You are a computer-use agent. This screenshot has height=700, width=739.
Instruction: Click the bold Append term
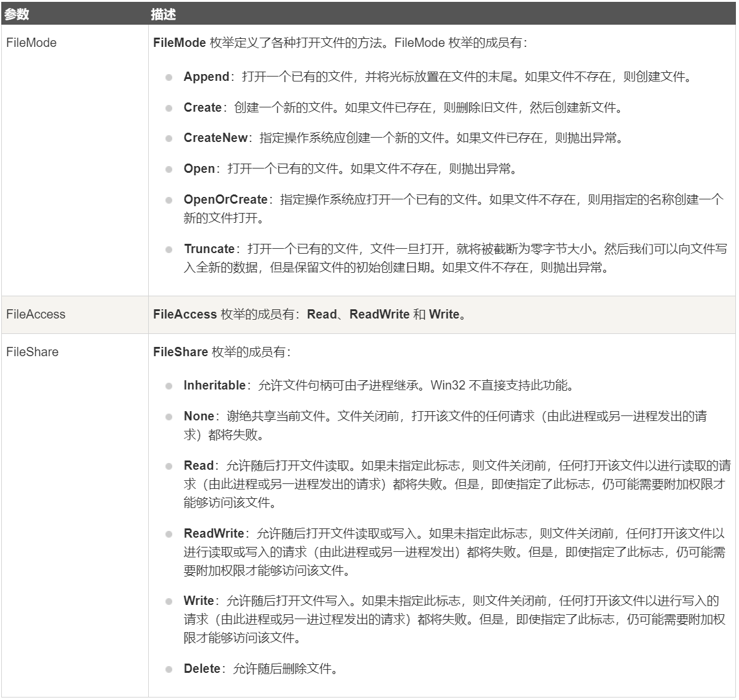[x=206, y=77]
